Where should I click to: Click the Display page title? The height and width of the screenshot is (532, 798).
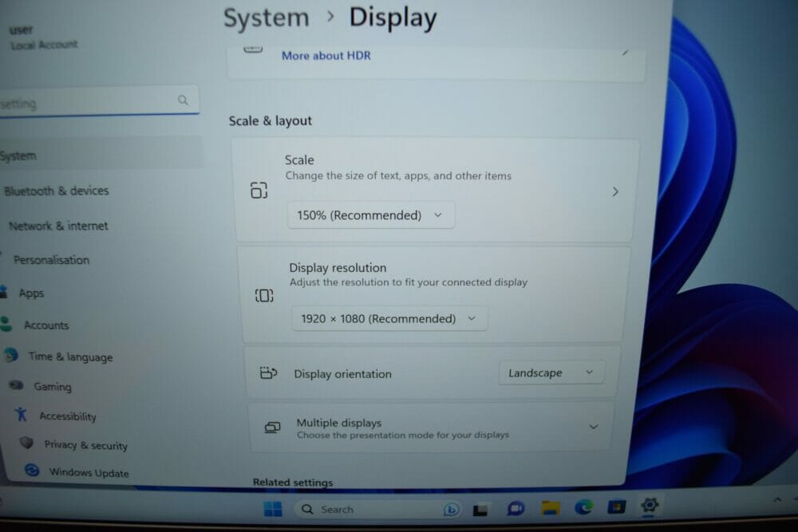coord(393,18)
